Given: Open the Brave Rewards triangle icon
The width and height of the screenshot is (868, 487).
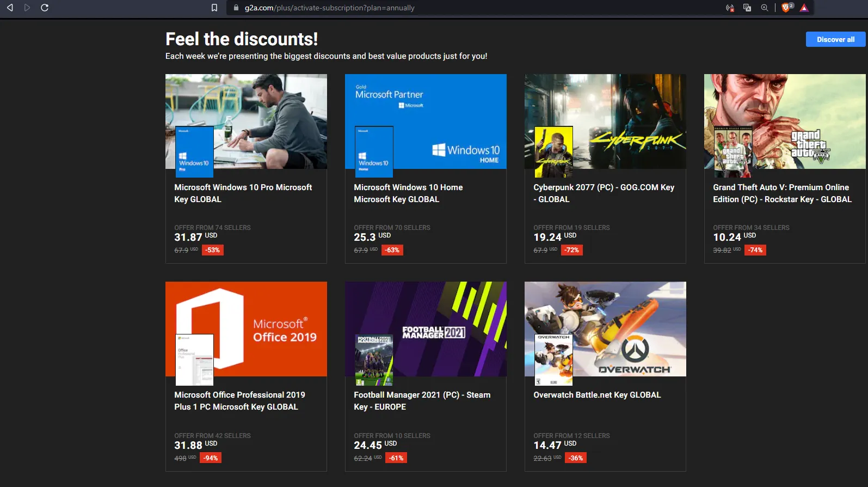Looking at the screenshot, I should 804,8.
